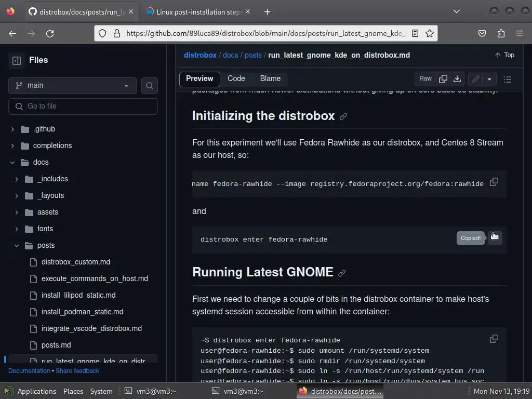Open distrobox_custom.md file
This screenshot has width=532, height=399.
coord(76,262)
